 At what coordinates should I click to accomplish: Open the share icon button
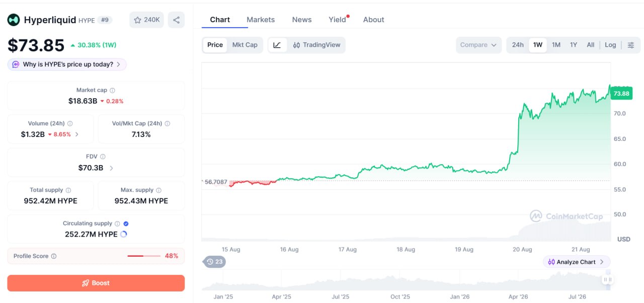click(176, 20)
